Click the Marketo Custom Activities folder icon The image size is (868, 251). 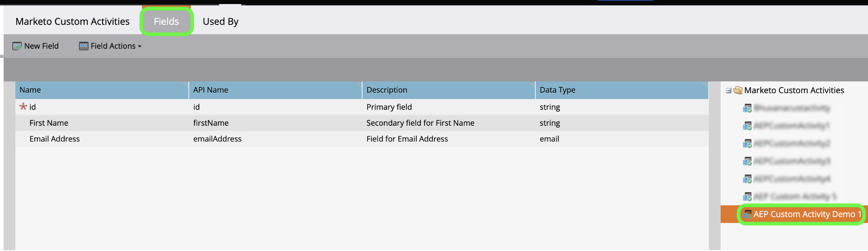[738, 90]
